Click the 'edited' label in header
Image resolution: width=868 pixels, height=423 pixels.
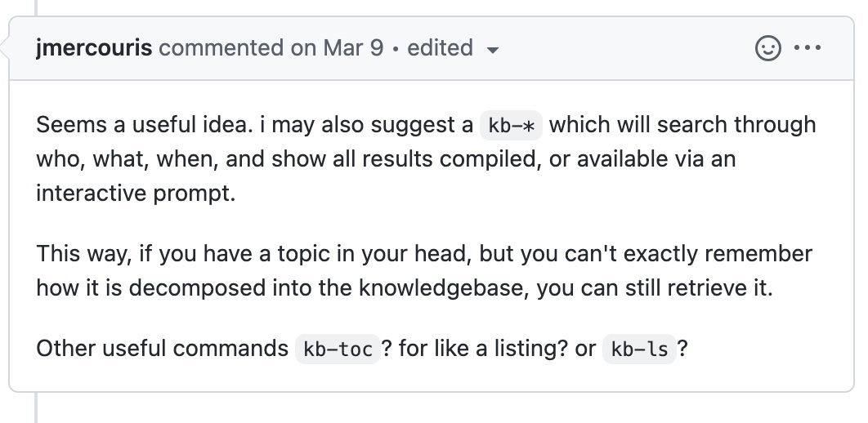point(440,48)
